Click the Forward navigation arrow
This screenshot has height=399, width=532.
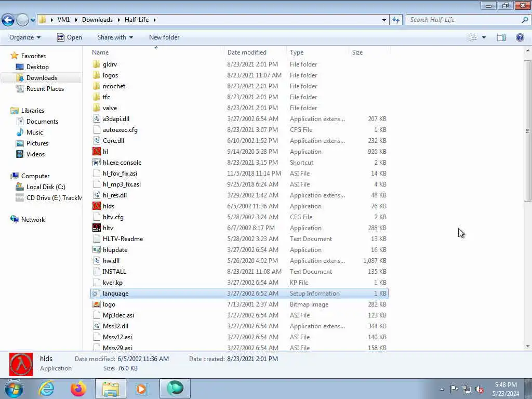point(22,20)
